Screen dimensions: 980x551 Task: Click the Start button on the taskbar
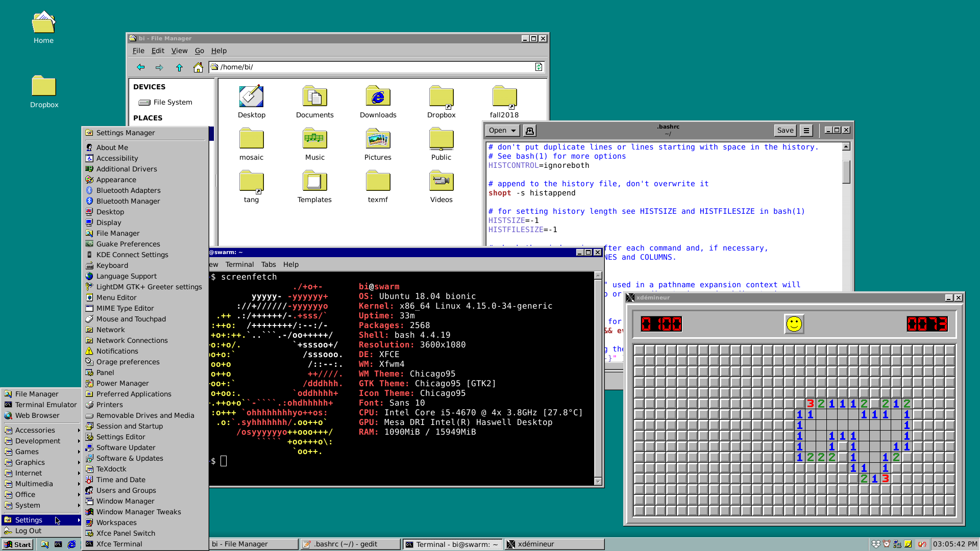click(x=18, y=544)
